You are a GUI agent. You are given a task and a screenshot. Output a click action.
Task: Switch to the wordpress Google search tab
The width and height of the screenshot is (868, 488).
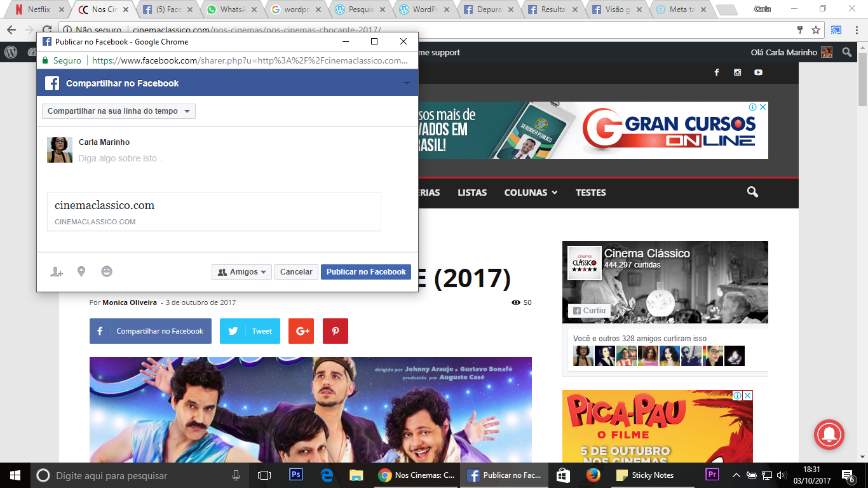click(296, 10)
